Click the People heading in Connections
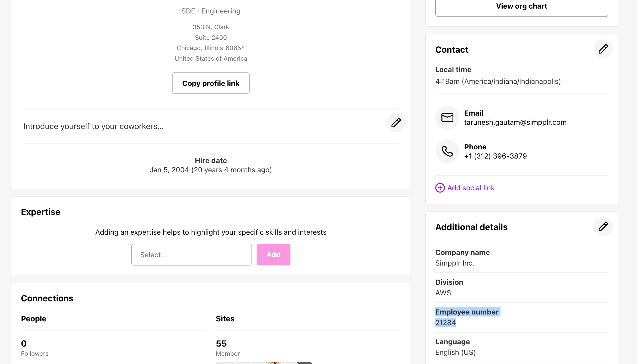The width and height of the screenshot is (637, 364). pos(34,319)
